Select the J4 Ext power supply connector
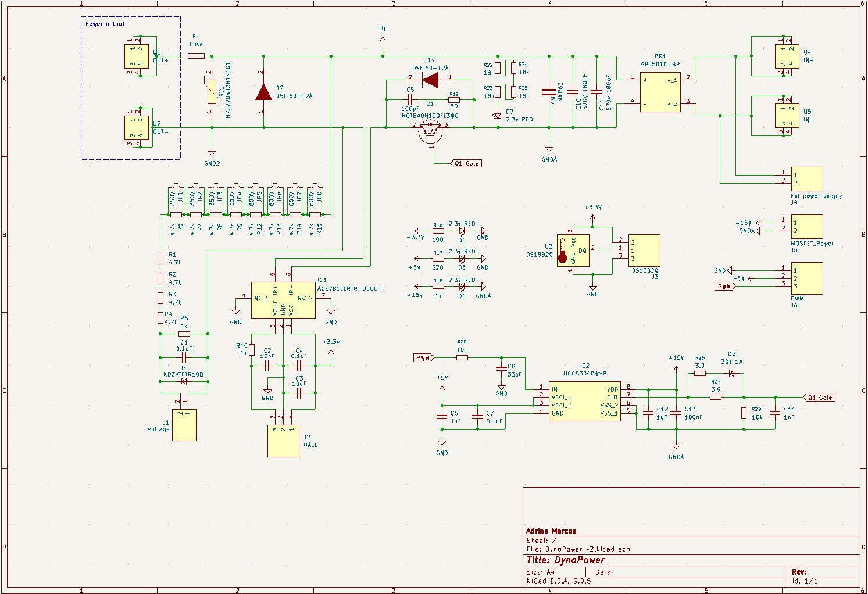 806,179
